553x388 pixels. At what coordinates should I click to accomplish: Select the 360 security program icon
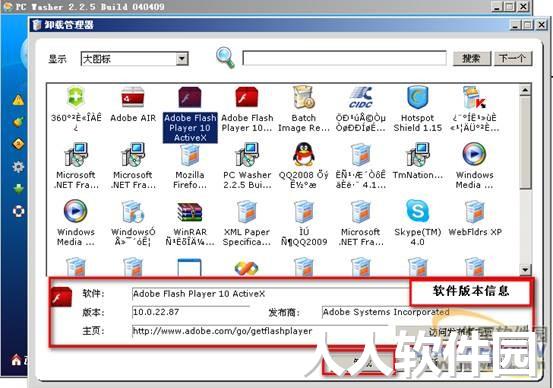(x=75, y=97)
